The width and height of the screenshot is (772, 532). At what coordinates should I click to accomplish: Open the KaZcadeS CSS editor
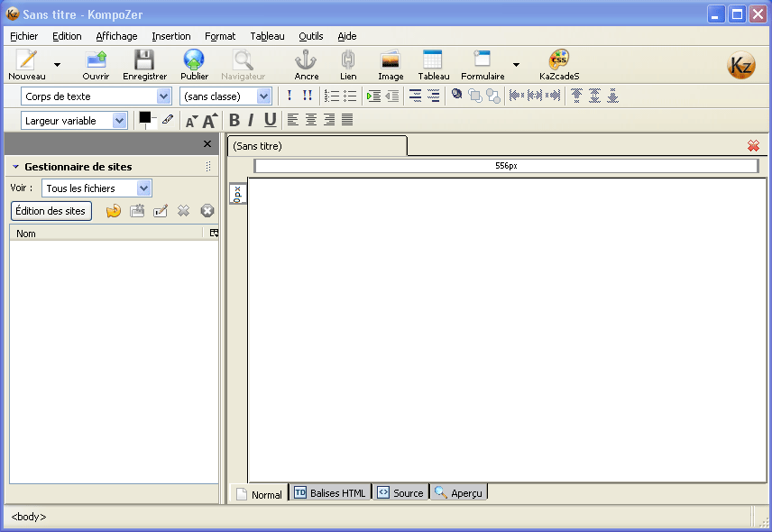[x=559, y=60]
